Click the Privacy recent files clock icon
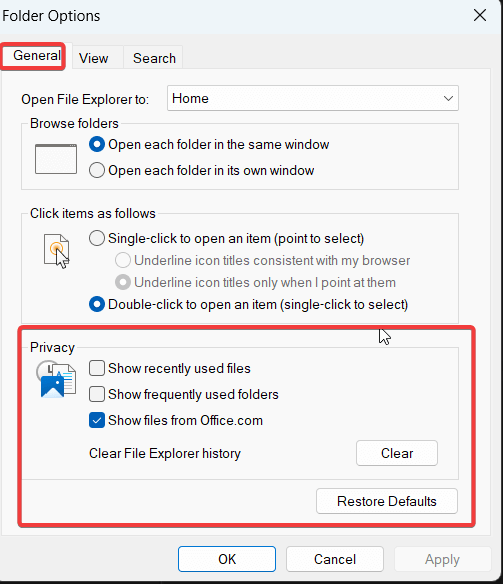This screenshot has height=584, width=503. click(56, 379)
